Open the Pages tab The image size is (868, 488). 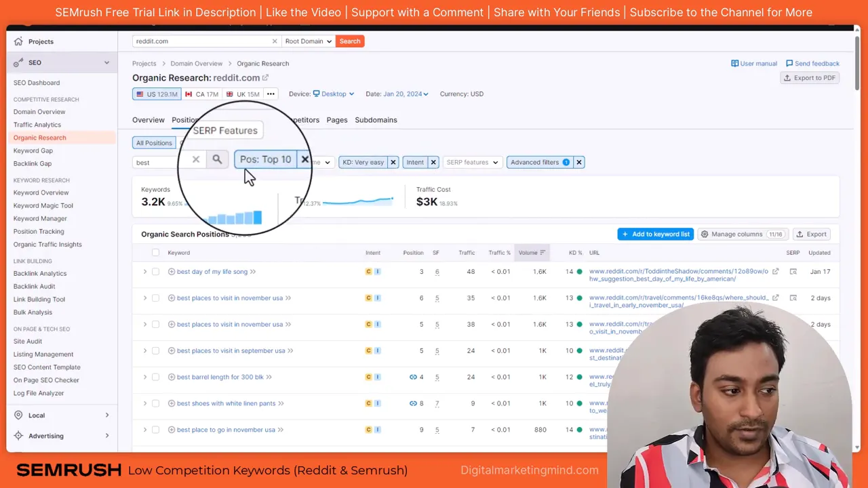337,120
